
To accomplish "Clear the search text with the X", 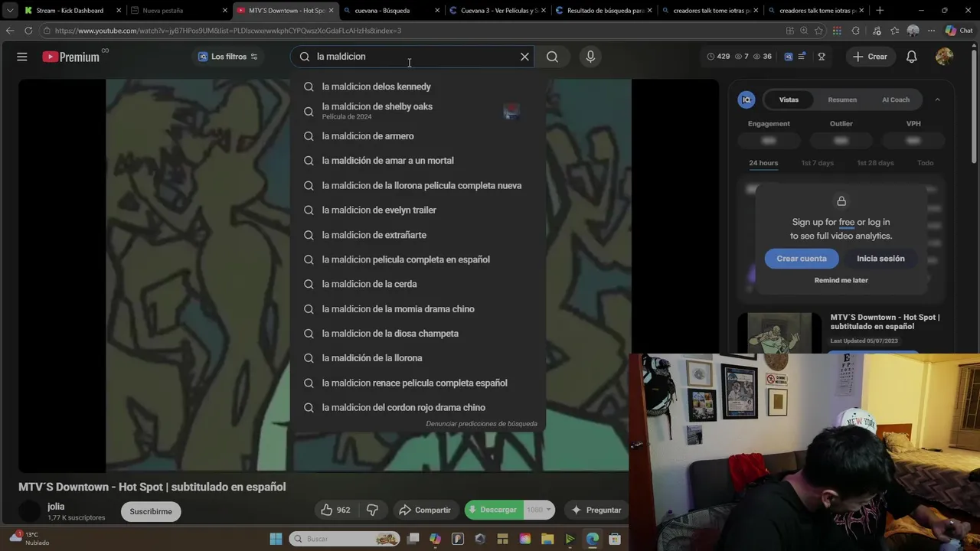I will tap(524, 57).
